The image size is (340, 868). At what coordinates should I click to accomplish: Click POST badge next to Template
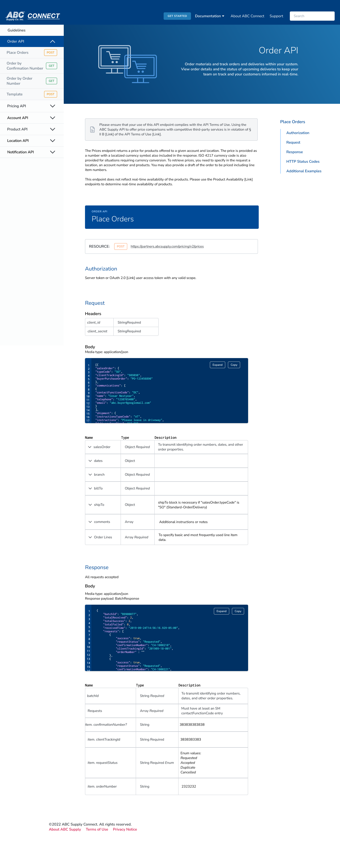pos(50,94)
